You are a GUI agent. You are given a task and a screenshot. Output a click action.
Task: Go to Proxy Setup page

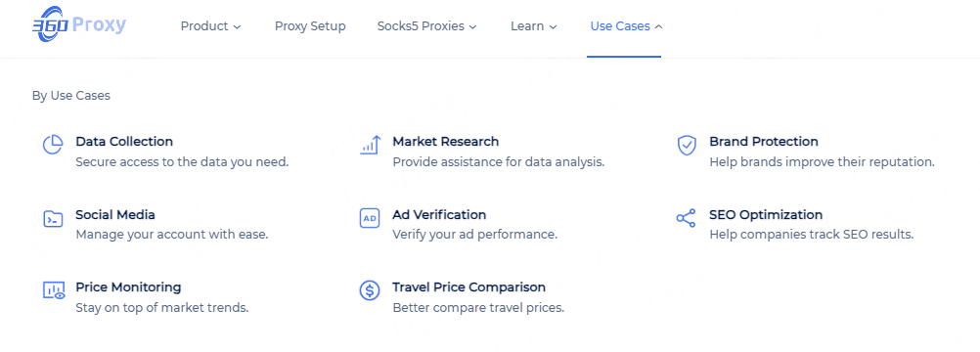pos(310,26)
